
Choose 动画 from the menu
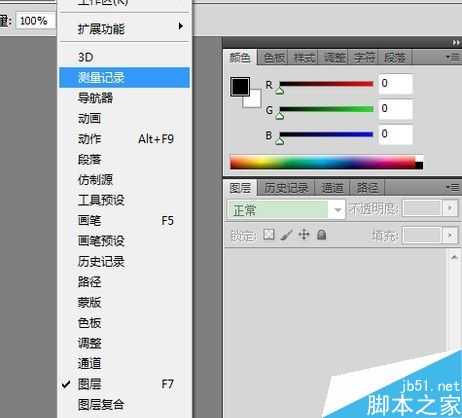125,118
